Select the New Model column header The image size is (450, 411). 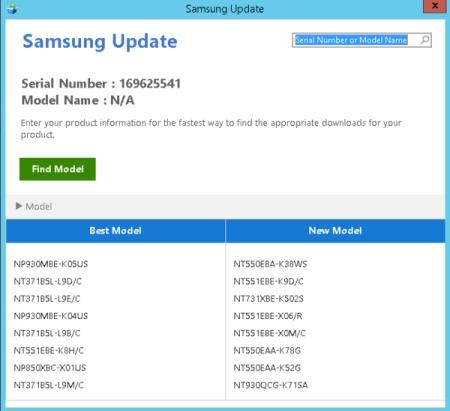[335, 231]
